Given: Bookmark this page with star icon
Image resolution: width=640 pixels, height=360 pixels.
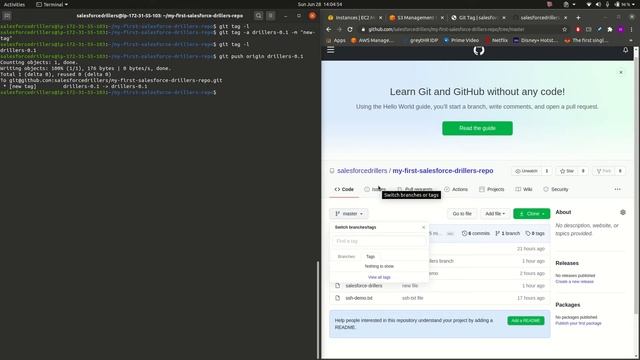Looking at the screenshot, I should pos(564,29).
